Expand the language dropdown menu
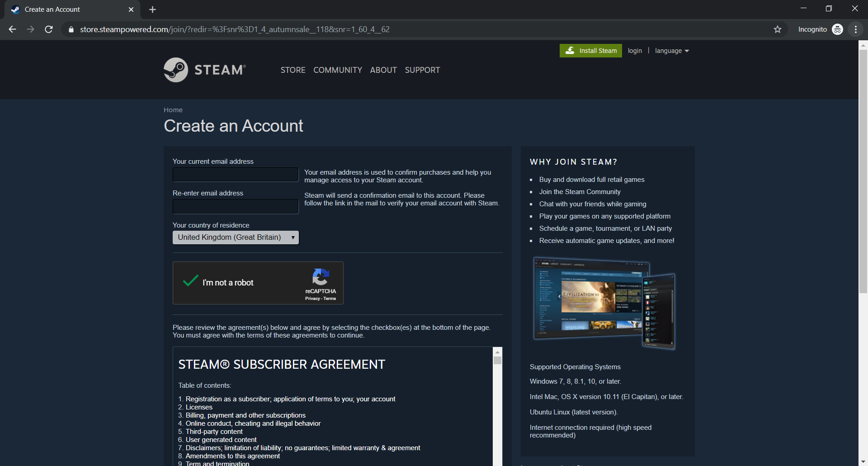Screen dimensions: 868x466 (672, 51)
